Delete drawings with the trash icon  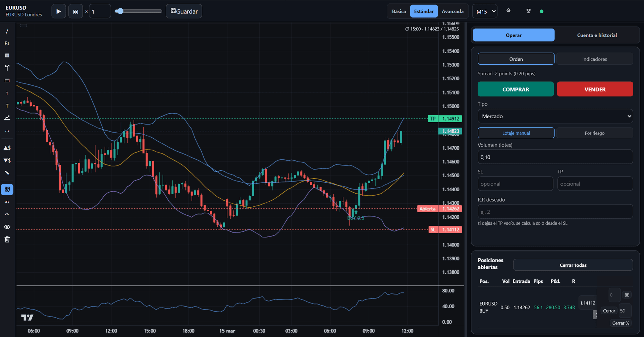7,239
